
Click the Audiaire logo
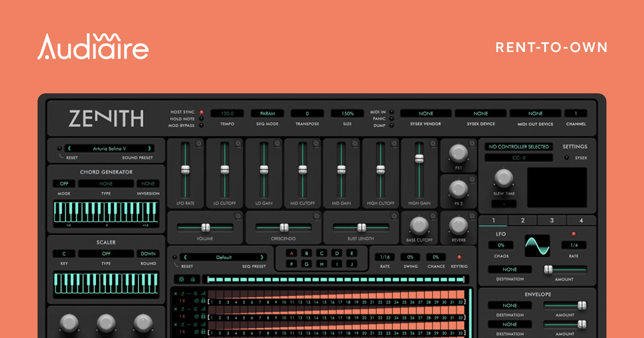tap(92, 47)
